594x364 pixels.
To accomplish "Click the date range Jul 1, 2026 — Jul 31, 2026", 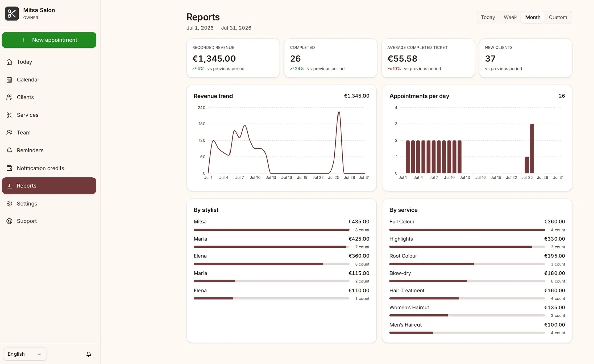I will click(x=219, y=28).
